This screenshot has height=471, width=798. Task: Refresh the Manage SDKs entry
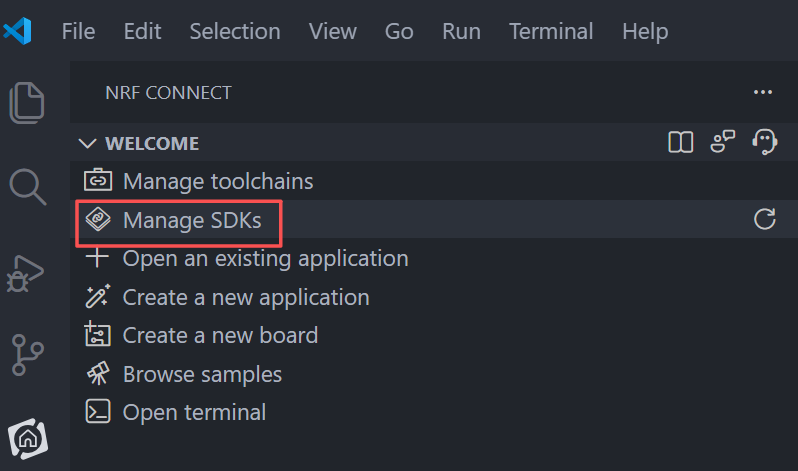[764, 219]
